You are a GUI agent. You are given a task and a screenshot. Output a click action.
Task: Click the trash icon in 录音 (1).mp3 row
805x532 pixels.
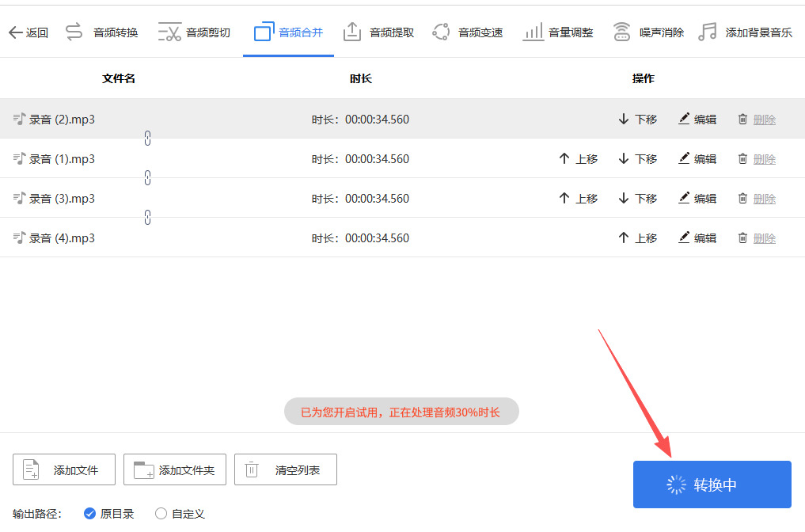click(x=742, y=158)
